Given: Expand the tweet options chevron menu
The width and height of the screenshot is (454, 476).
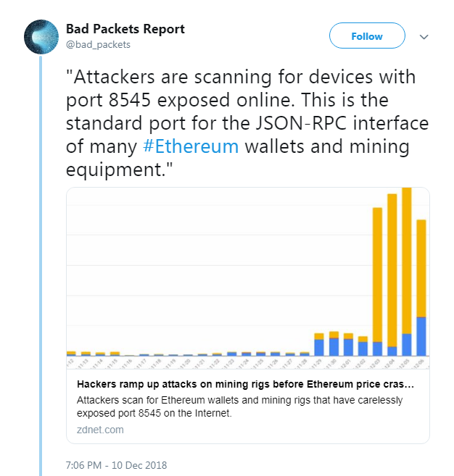Looking at the screenshot, I should coord(425,36).
